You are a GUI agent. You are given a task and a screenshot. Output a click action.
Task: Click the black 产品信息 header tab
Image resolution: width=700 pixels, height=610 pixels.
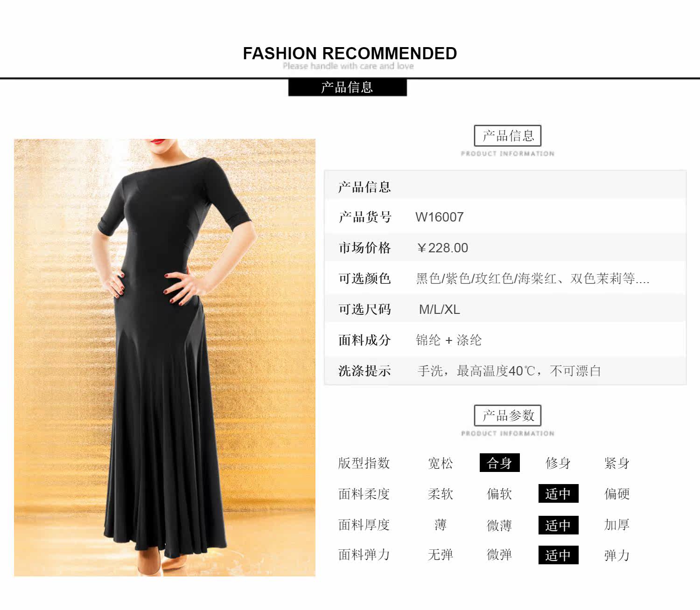[x=348, y=87]
